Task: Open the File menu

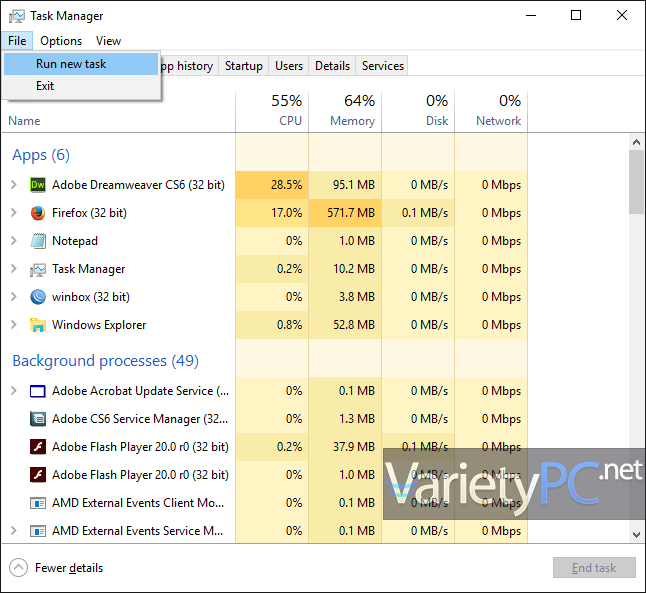Action: (17, 41)
